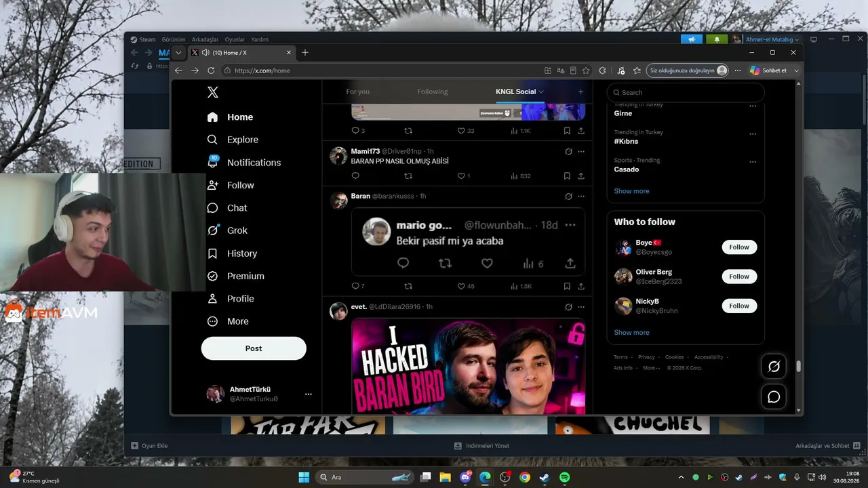Open Spotify from the taskbar
The height and width of the screenshot is (488, 868).
tap(564, 477)
